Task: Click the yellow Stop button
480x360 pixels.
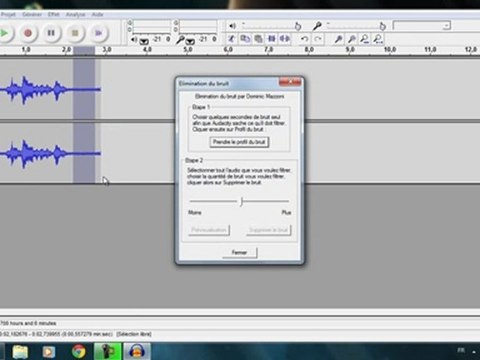Action: pos(75,33)
